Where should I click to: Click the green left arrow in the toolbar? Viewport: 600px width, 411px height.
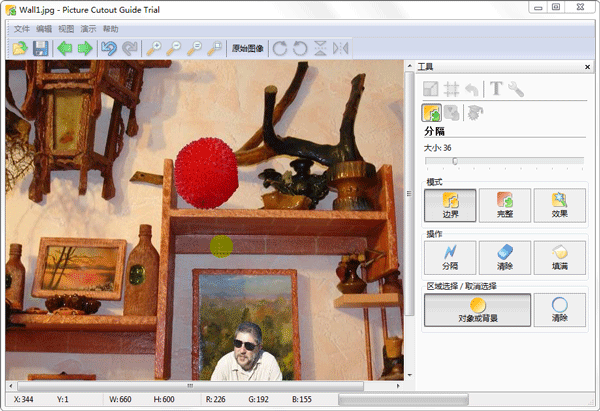coord(65,48)
